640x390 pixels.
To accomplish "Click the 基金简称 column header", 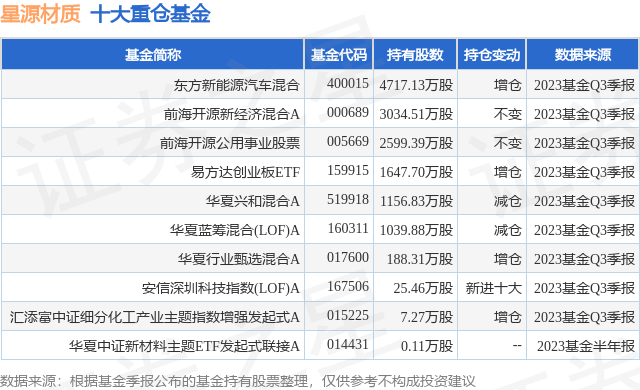I will (153, 55).
